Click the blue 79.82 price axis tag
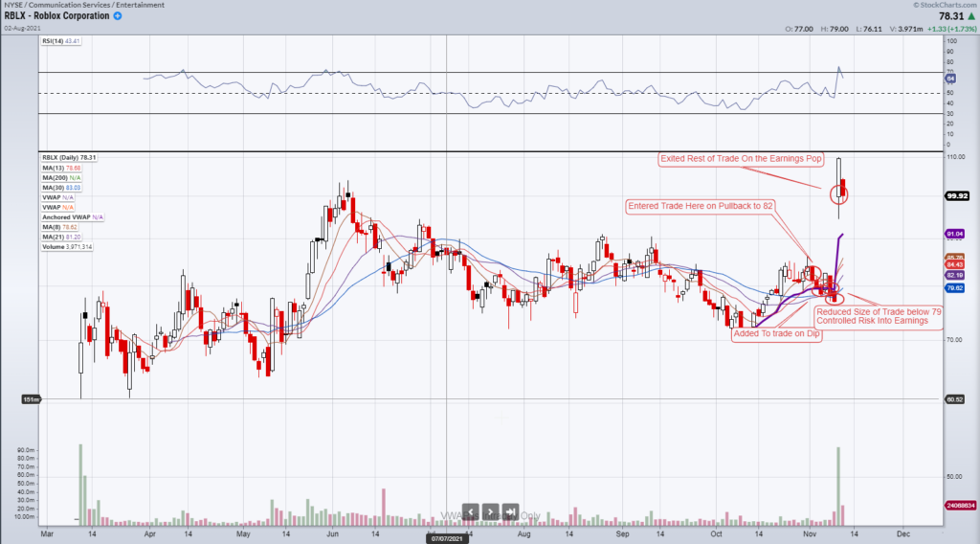Screen dimensions: 980x544 tap(955, 288)
